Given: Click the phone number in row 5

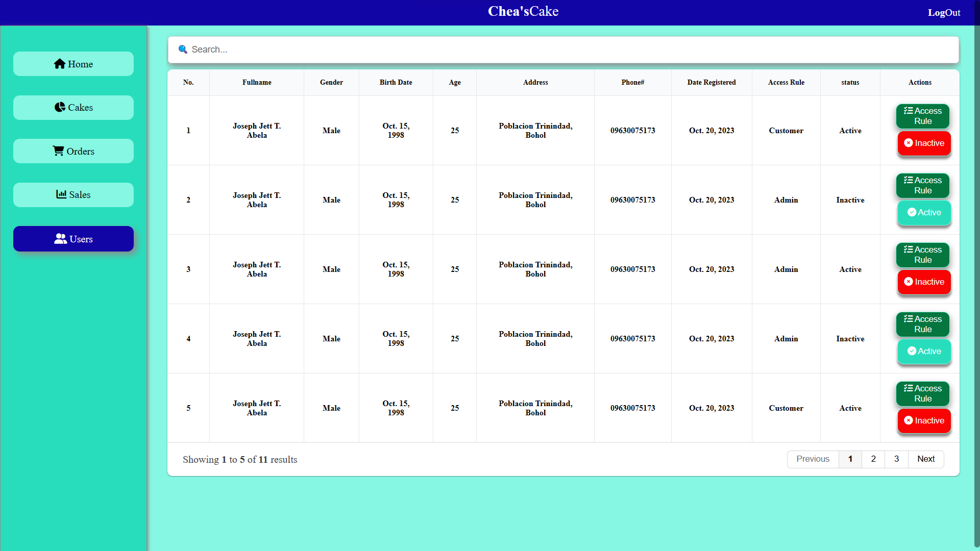Looking at the screenshot, I should [x=633, y=408].
